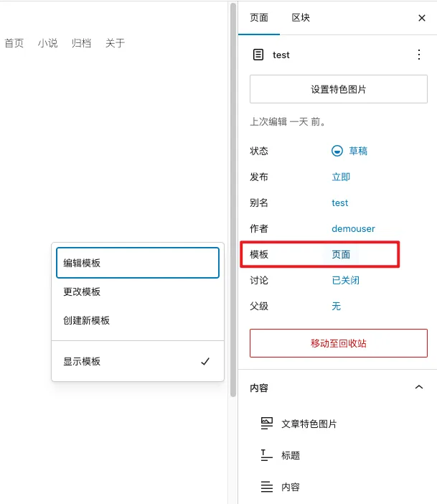
Task: Click the 设置特色图片 button
Action: point(338,90)
